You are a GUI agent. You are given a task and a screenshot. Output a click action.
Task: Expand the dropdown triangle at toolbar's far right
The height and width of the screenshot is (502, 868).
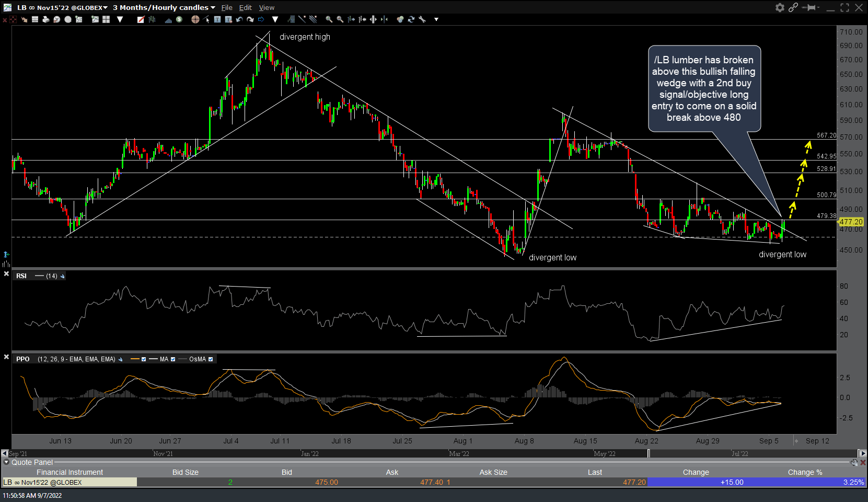tap(436, 19)
